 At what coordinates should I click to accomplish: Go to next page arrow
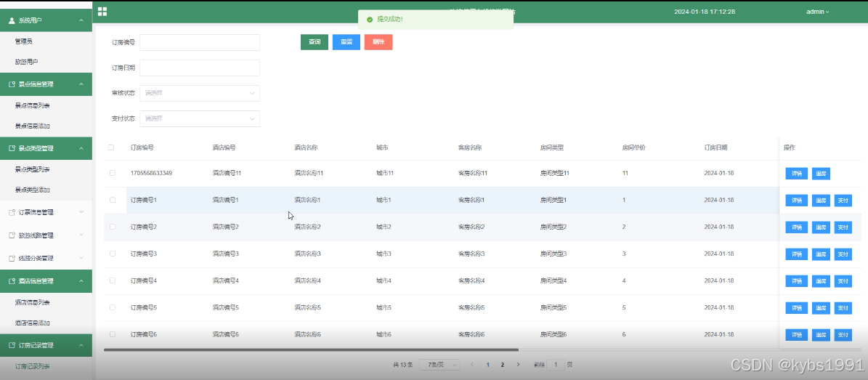518,365
